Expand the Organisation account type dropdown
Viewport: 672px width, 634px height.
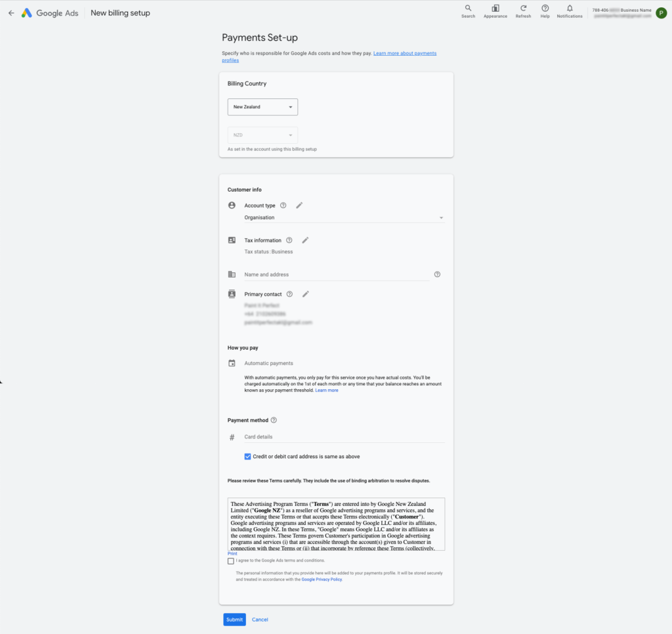coord(344,217)
